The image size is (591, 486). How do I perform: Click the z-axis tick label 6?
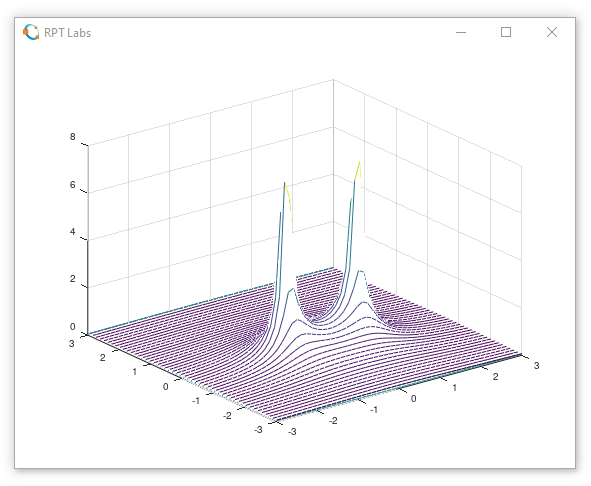coord(72,185)
